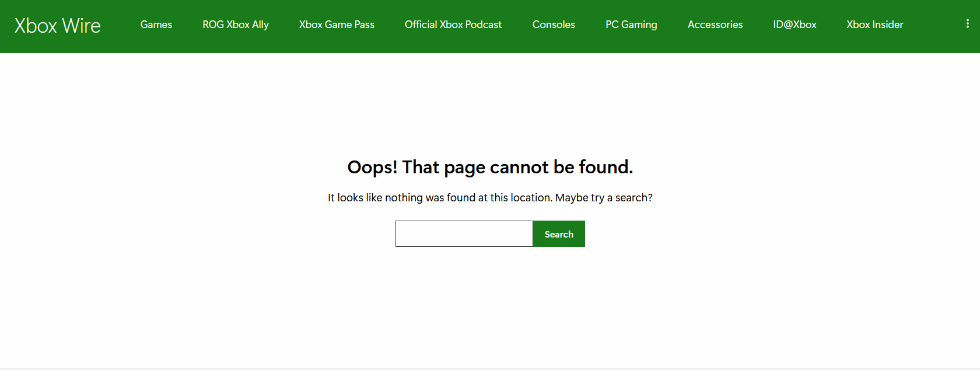
Task: Visit the Xbox Insider page
Action: click(x=874, y=25)
